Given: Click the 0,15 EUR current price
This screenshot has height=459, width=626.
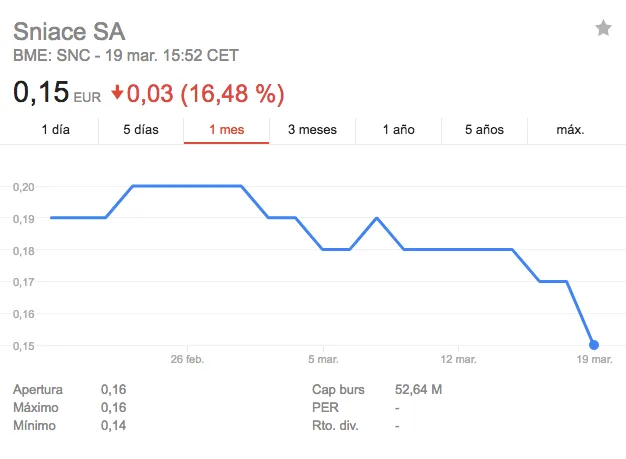Looking at the screenshot, I should tap(42, 93).
